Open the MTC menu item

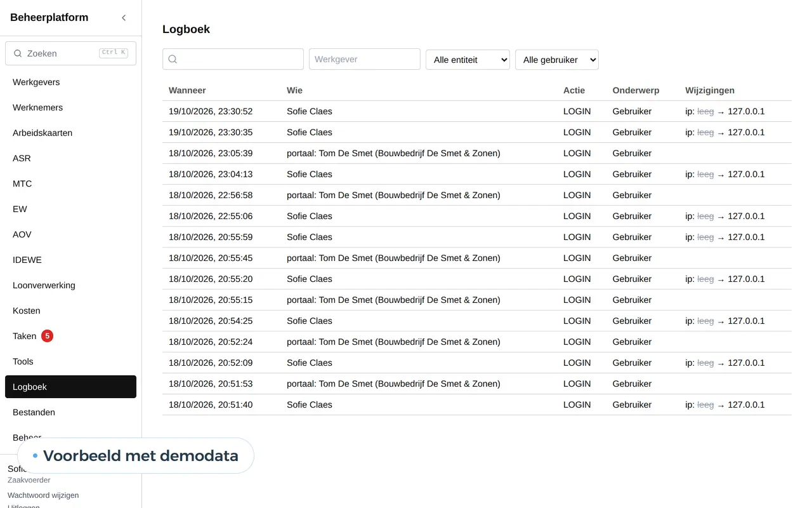(x=70, y=184)
